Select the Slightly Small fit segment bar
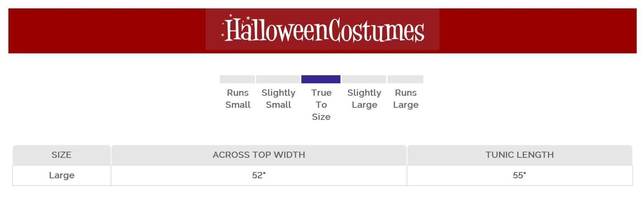This screenshot has height=198, width=644. coord(278,79)
